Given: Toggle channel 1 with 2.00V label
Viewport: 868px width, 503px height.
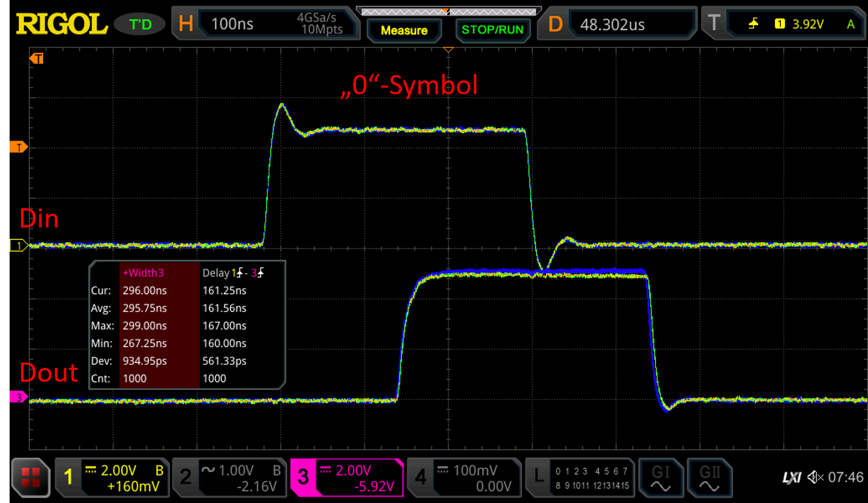Looking at the screenshot, I should [112, 477].
